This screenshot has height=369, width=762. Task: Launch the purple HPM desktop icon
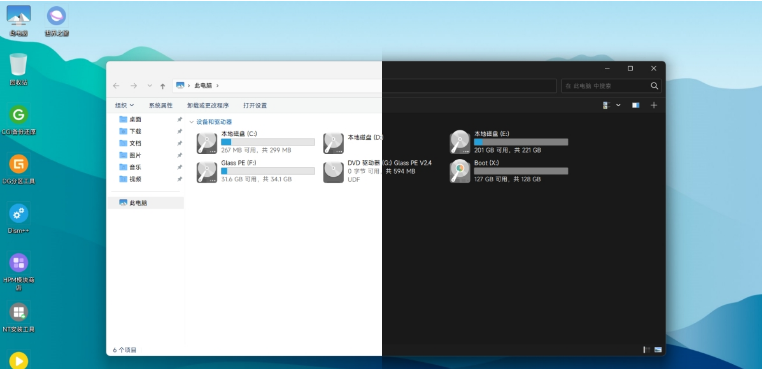click(18, 272)
